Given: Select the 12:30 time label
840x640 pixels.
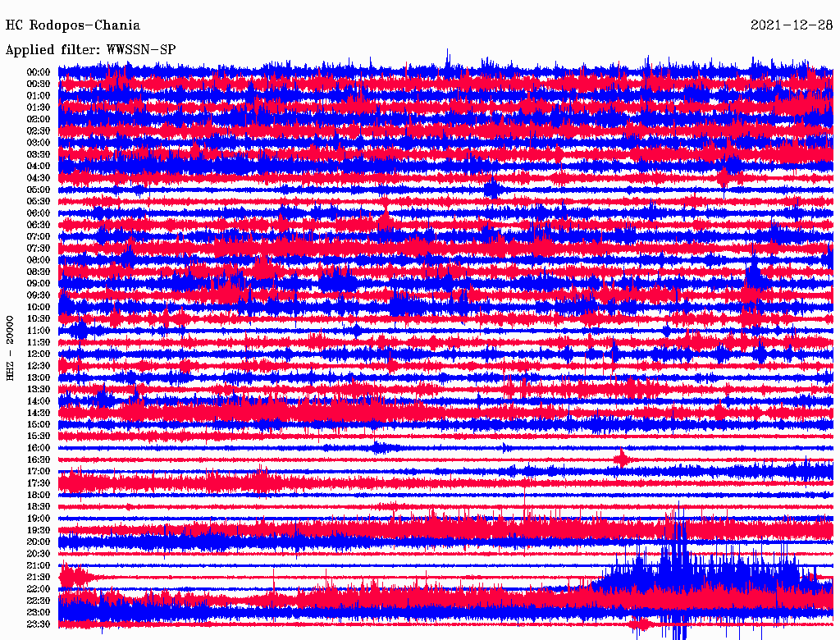Looking at the screenshot, I should [39, 366].
